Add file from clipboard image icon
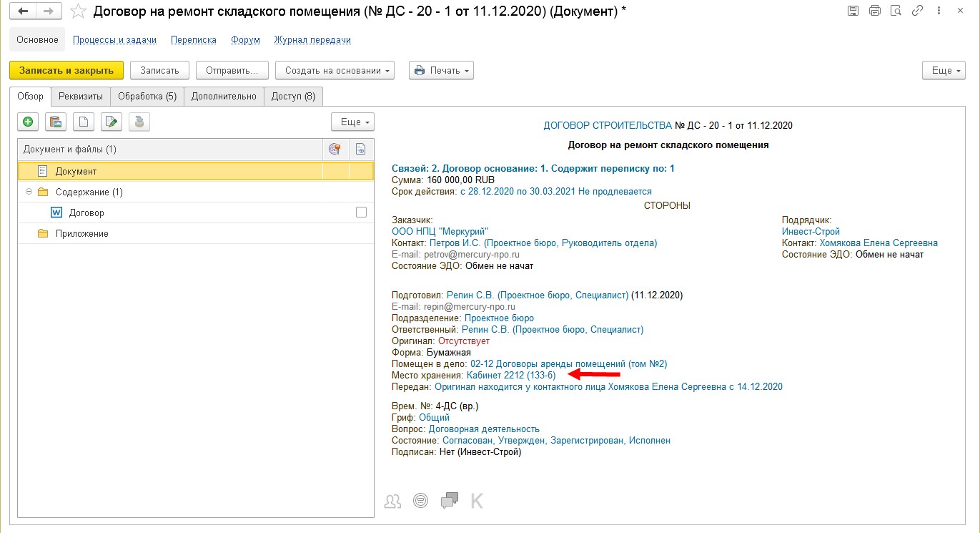Image resolution: width=980 pixels, height=533 pixels. [x=56, y=122]
